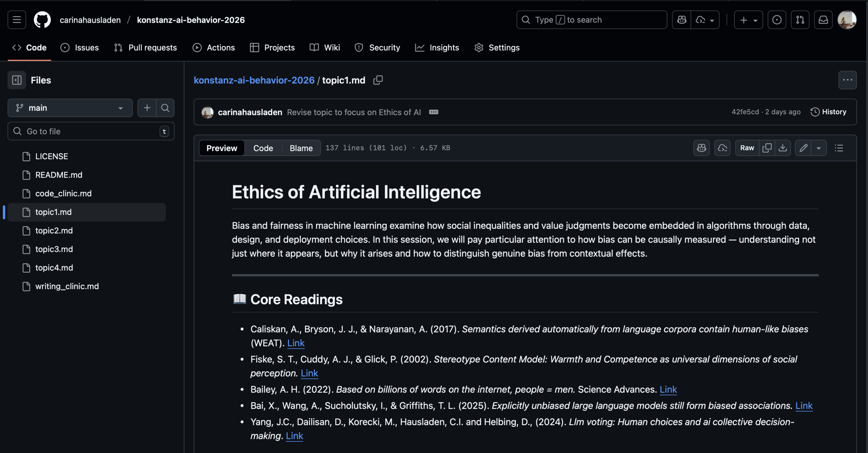
Task: Open the main branch dropdown
Action: 70,108
